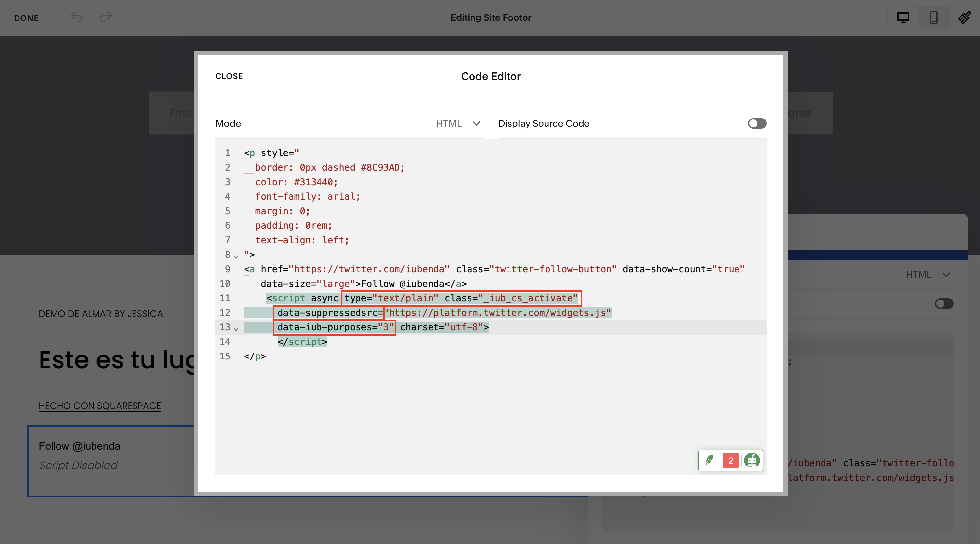Screen dimensions: 980x544
Task: Collapse code fold arrow on line 13
Action: pyautogui.click(x=236, y=329)
